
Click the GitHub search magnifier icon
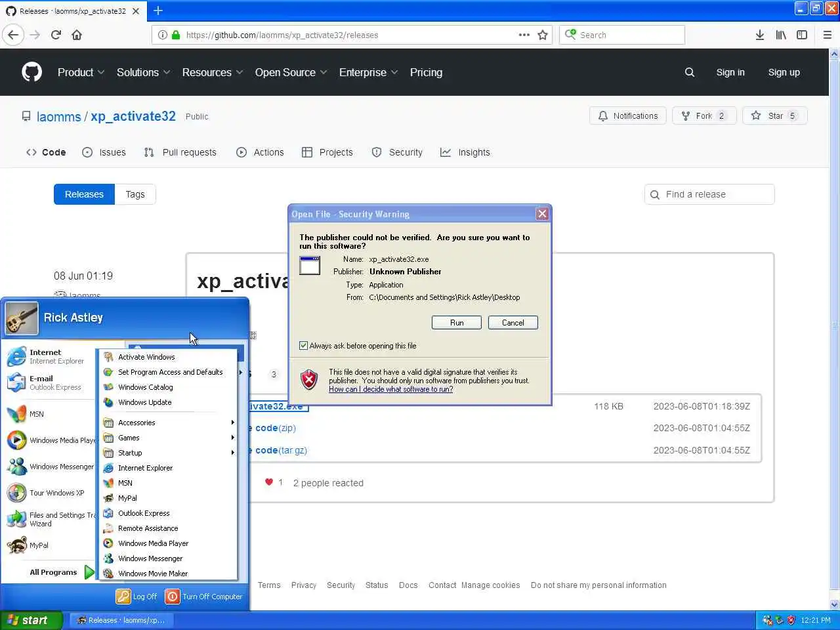689,72
